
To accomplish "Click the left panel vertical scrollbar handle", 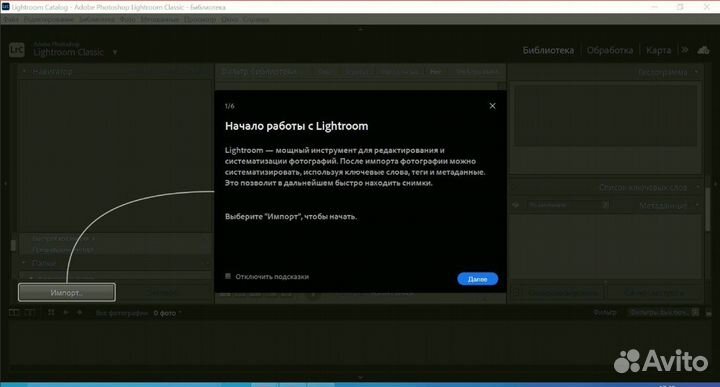I will pyautogui.click(x=13, y=246).
